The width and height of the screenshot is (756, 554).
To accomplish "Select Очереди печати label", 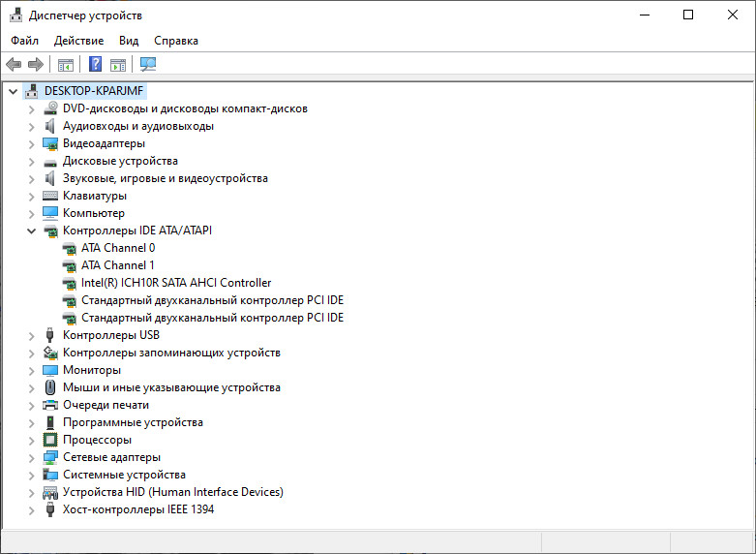I will point(106,405).
